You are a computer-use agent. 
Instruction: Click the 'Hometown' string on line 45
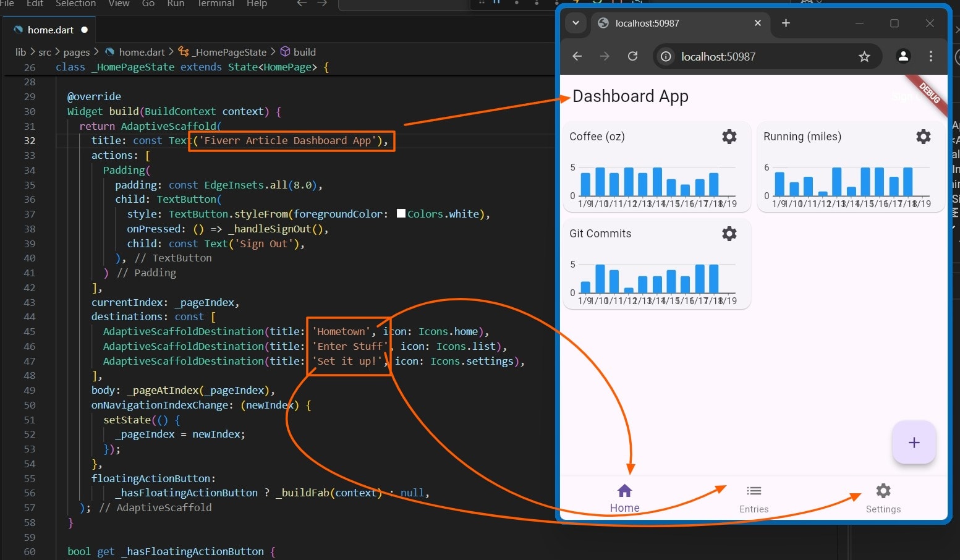pos(341,331)
